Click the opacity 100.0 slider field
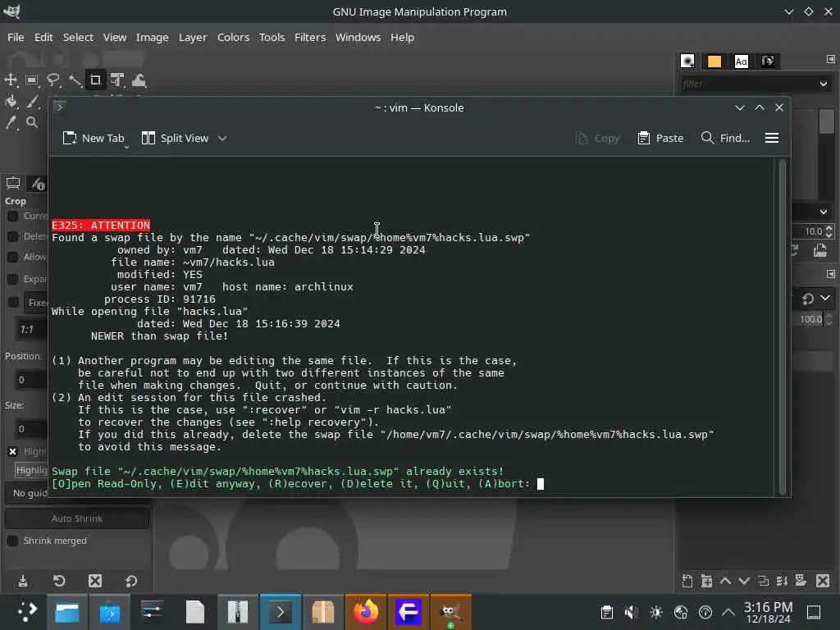The height and width of the screenshot is (630, 840). tap(810, 319)
